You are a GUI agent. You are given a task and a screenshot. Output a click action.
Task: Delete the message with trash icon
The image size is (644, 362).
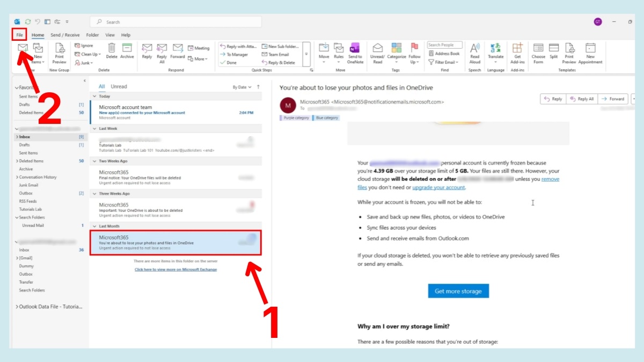(112, 51)
